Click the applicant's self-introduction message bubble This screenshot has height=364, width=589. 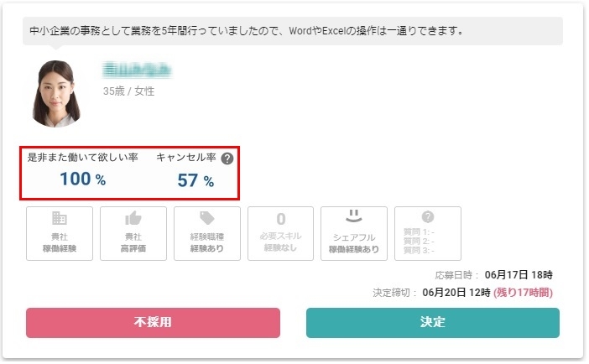[x=293, y=31]
